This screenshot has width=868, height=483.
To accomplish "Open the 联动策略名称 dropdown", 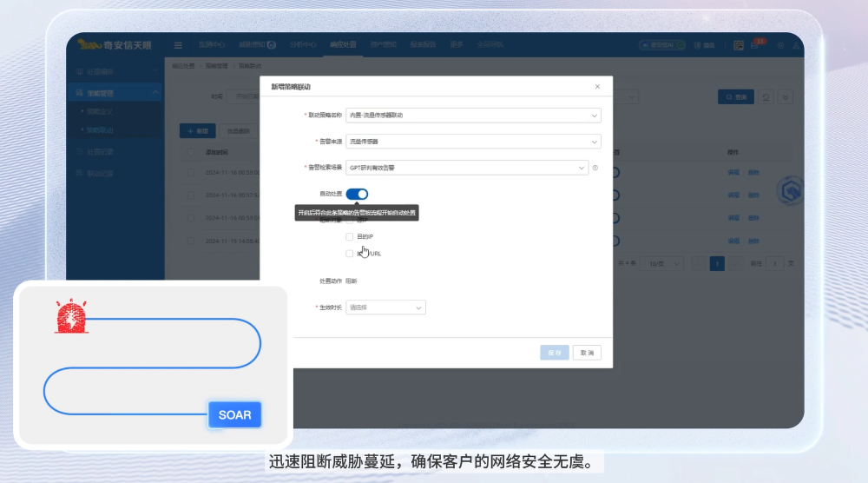I will 473,116.
